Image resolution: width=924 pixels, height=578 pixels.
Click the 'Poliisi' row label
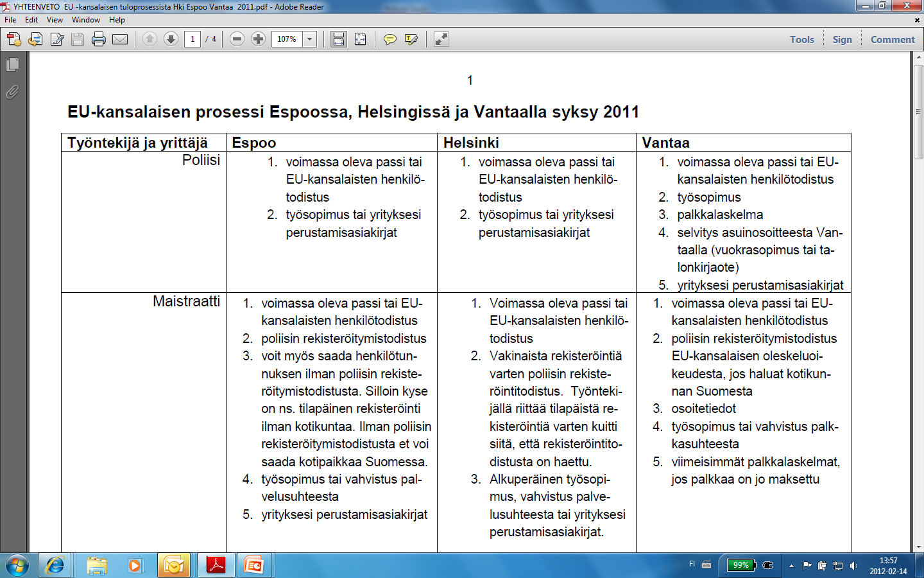point(201,161)
